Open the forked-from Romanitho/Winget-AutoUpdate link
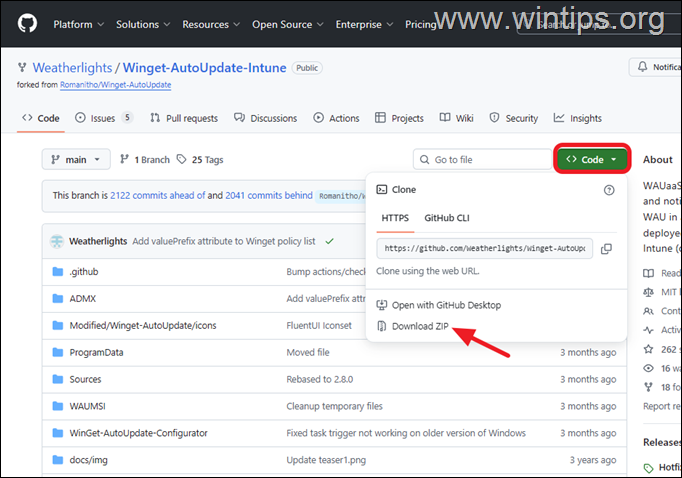Viewport: 682px width, 478px height. click(x=115, y=85)
